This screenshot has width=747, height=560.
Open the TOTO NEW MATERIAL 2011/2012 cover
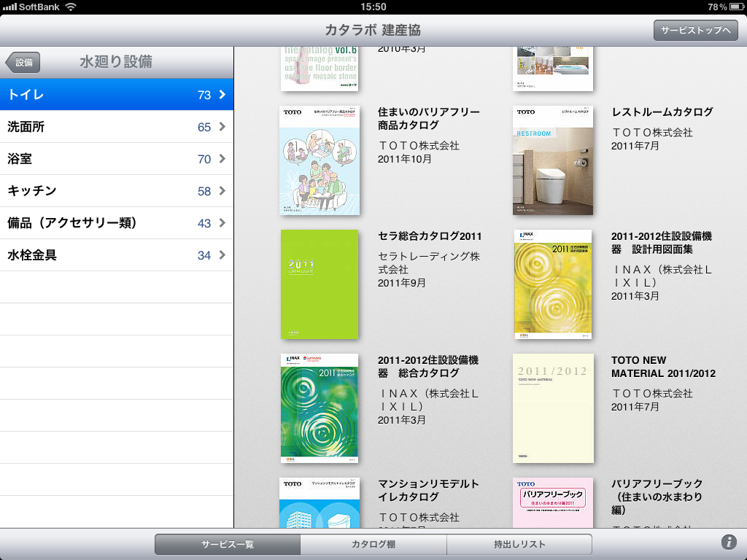point(553,408)
